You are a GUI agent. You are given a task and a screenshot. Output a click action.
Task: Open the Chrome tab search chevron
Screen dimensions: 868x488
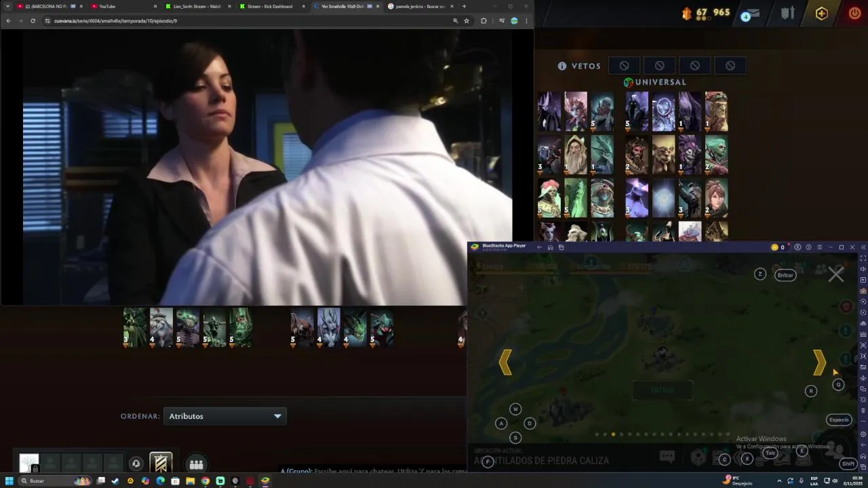[x=8, y=6]
